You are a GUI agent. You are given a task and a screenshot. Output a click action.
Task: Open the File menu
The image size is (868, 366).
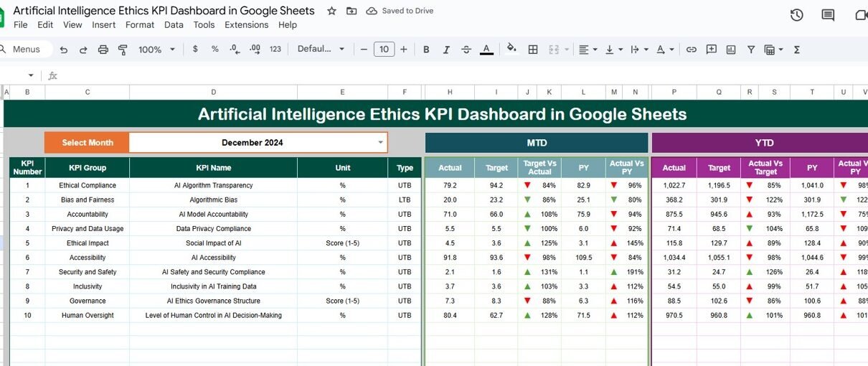pos(21,24)
